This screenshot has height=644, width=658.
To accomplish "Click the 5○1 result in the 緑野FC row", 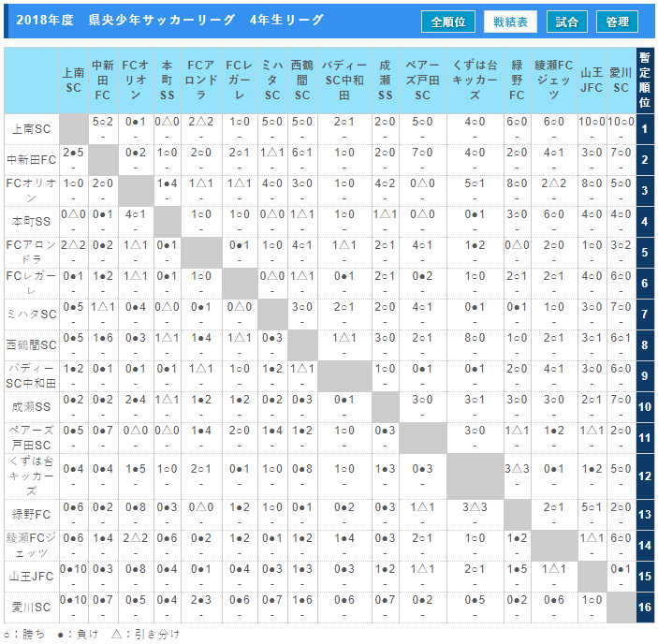I will 592,507.
